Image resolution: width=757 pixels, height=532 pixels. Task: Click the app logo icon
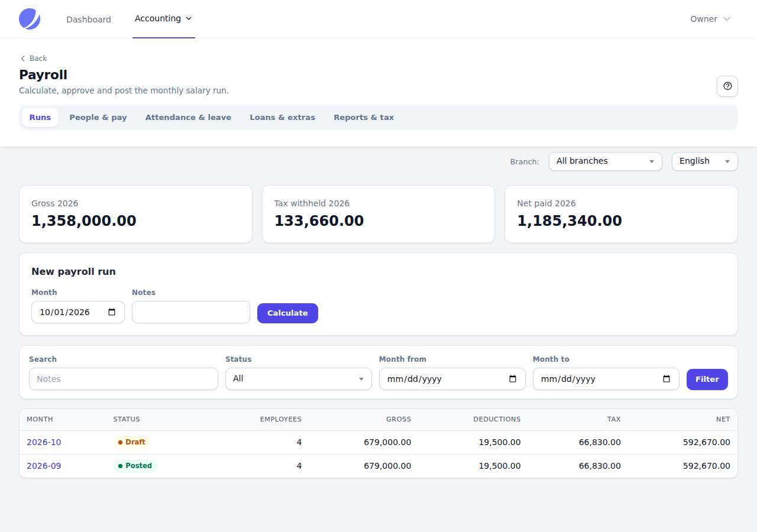[30, 19]
